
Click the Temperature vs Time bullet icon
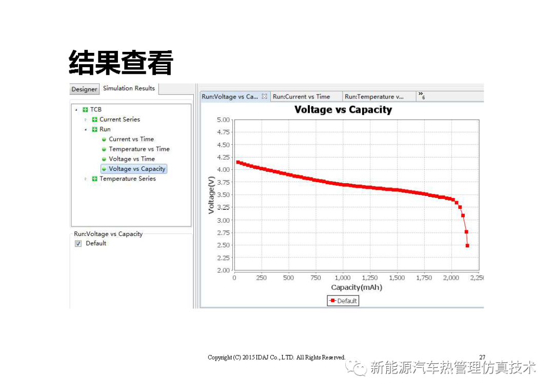pos(104,149)
